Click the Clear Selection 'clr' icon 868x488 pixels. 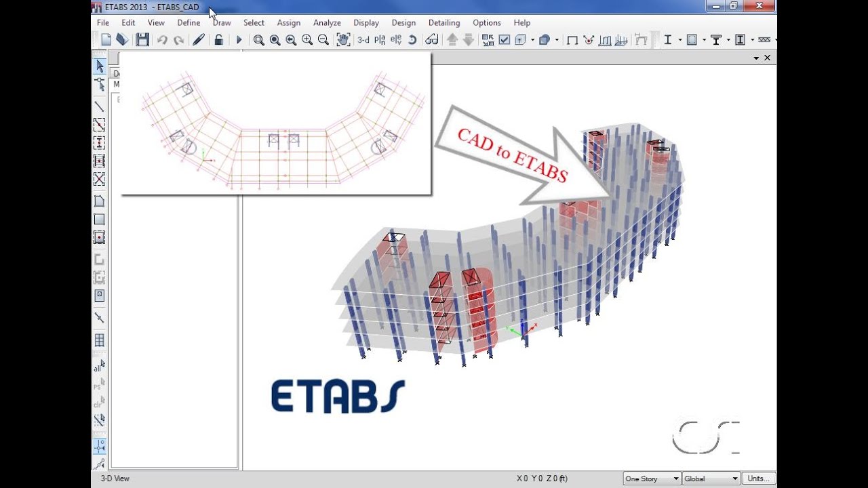coord(100,403)
